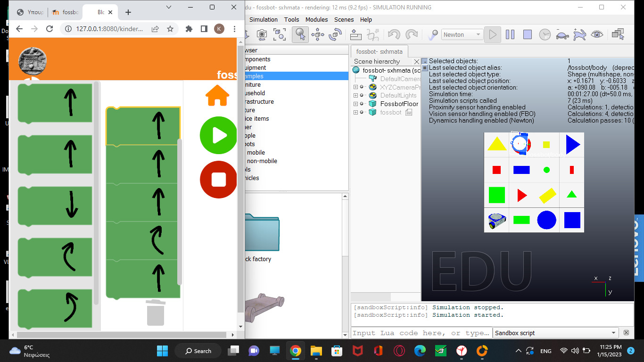Open dynamics engine Newton dropdown
The height and width of the screenshot is (362, 644).
462,34
